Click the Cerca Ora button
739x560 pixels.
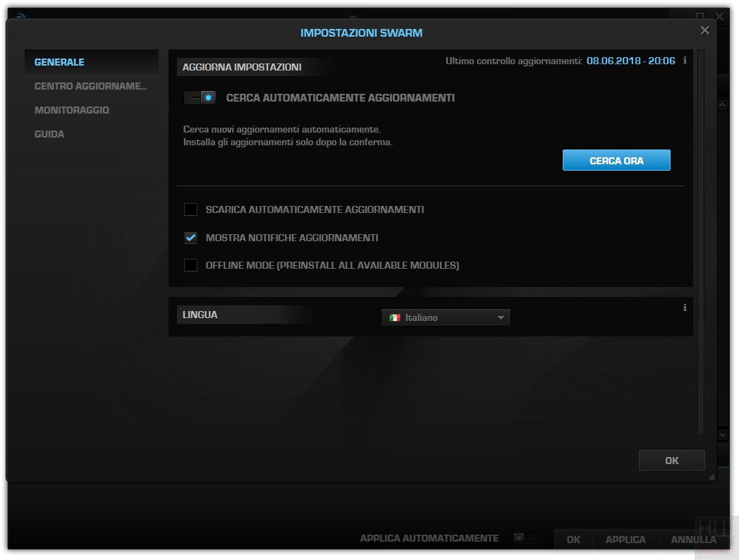[616, 160]
